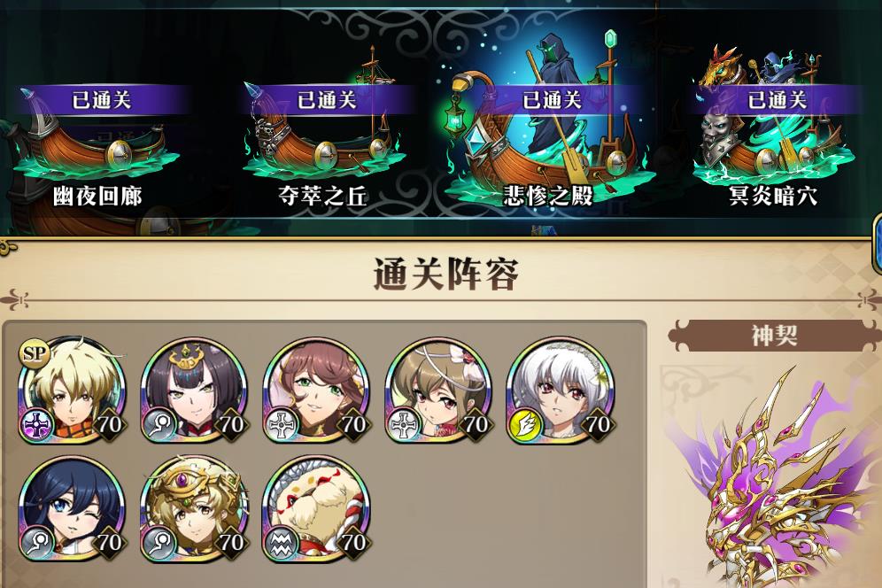Select the 幽夜回廊 boat stage
The image size is (882, 588).
[x=97, y=146]
